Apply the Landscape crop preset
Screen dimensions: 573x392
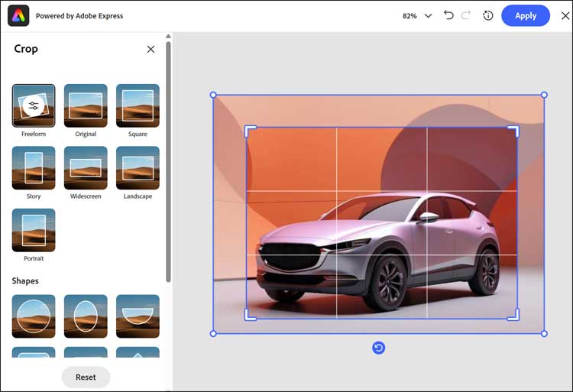click(x=138, y=168)
